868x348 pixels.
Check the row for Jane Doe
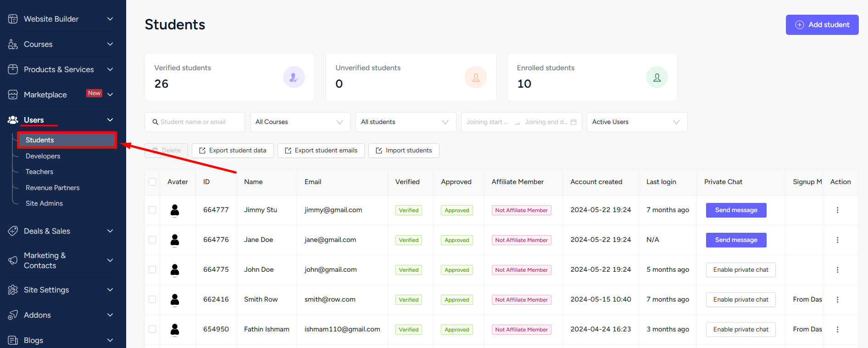point(152,240)
